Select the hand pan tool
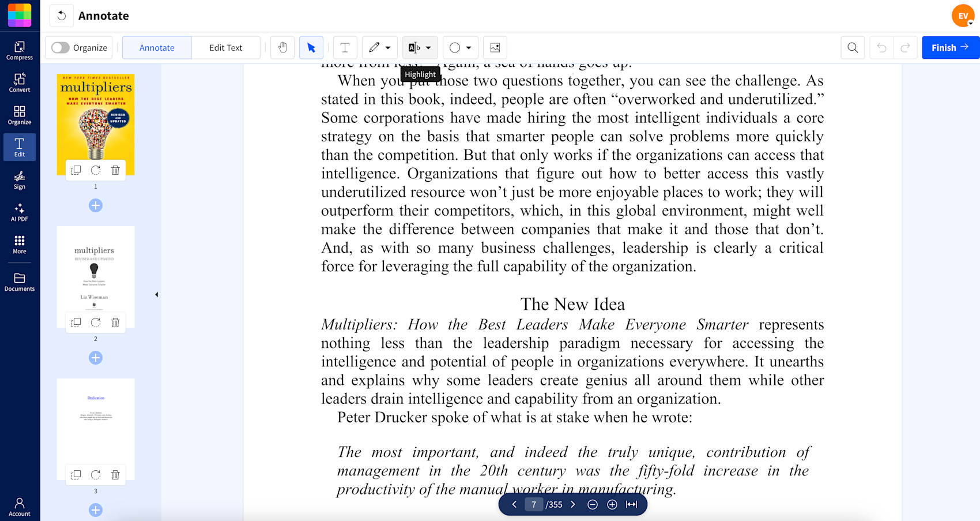 pyautogui.click(x=282, y=47)
